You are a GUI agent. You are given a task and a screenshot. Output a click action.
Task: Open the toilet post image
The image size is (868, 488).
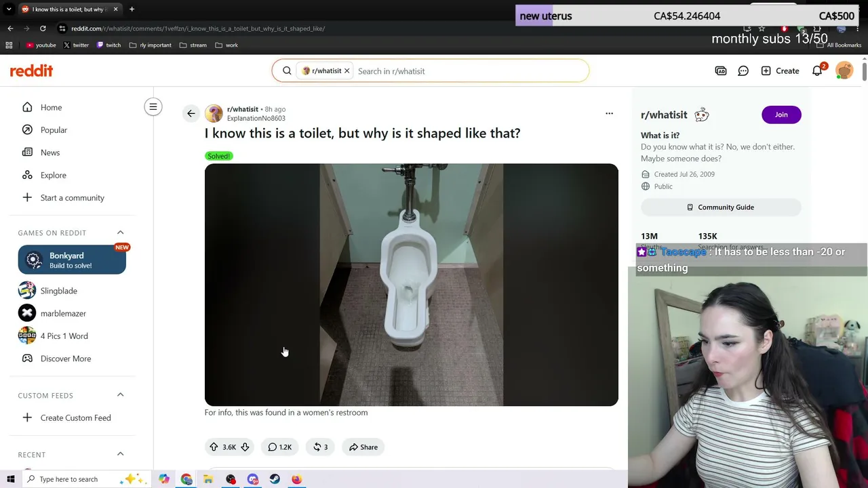411,285
